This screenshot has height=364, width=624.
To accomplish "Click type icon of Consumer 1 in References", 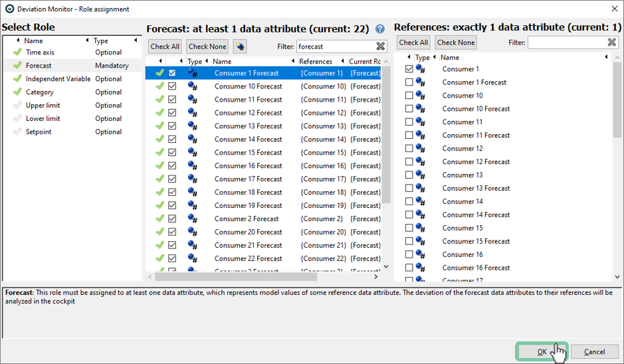I will tap(420, 69).
